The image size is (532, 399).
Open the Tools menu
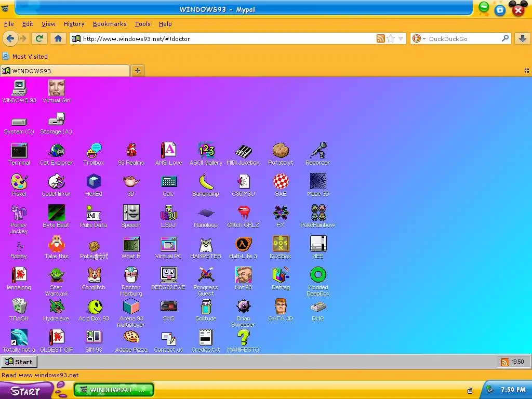[142, 24]
